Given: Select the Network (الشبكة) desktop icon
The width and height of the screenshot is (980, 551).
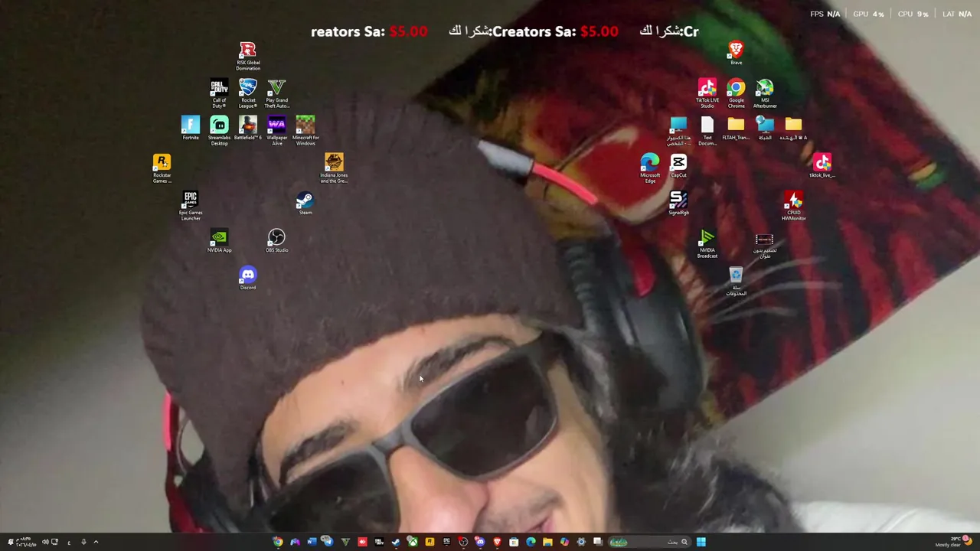Looking at the screenshot, I should coord(764,128).
